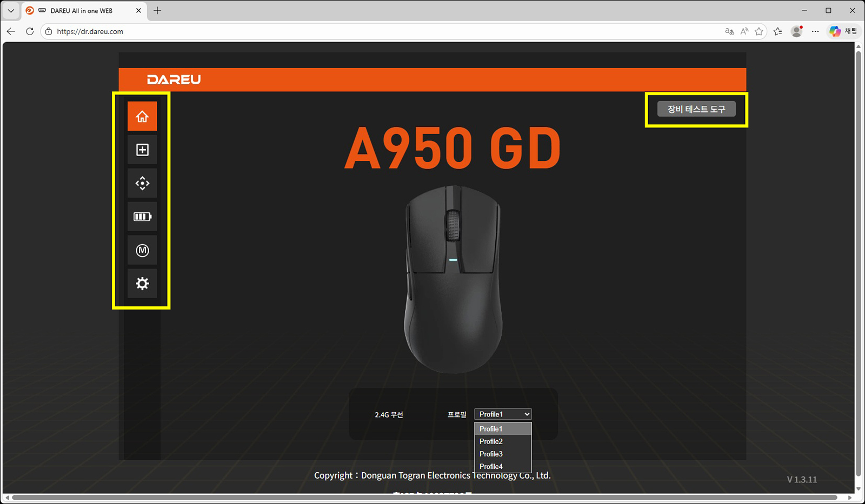Open the Home page in DAREU sidebar

click(142, 116)
